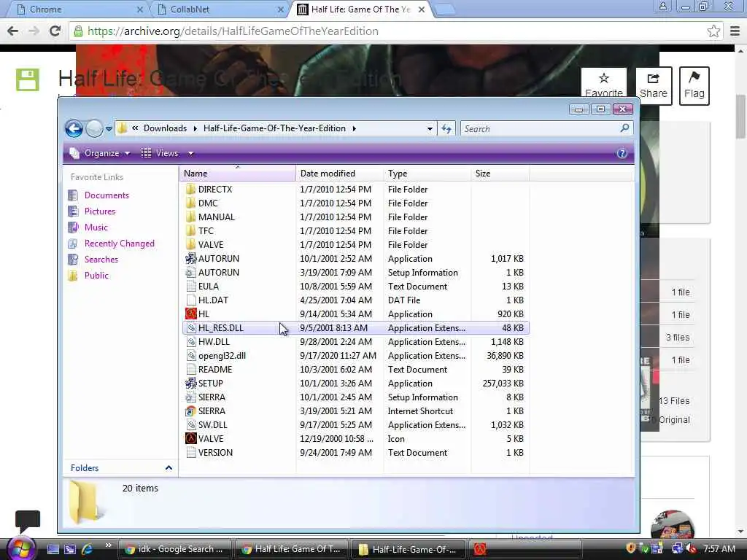This screenshot has width=747, height=560.
Task: Switch to the Chrome browser tab
Action: 79,9
